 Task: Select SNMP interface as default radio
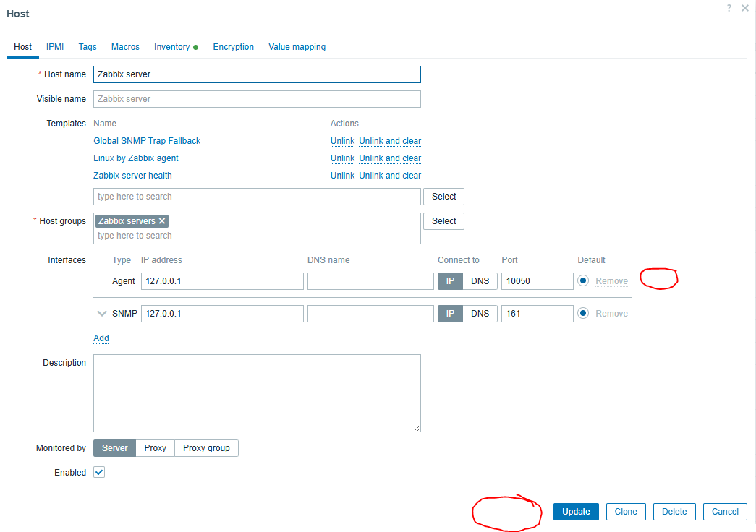[583, 314]
